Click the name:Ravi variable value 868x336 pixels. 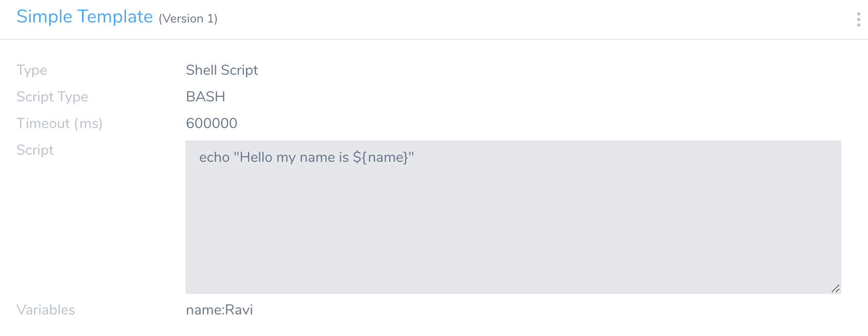tap(219, 310)
